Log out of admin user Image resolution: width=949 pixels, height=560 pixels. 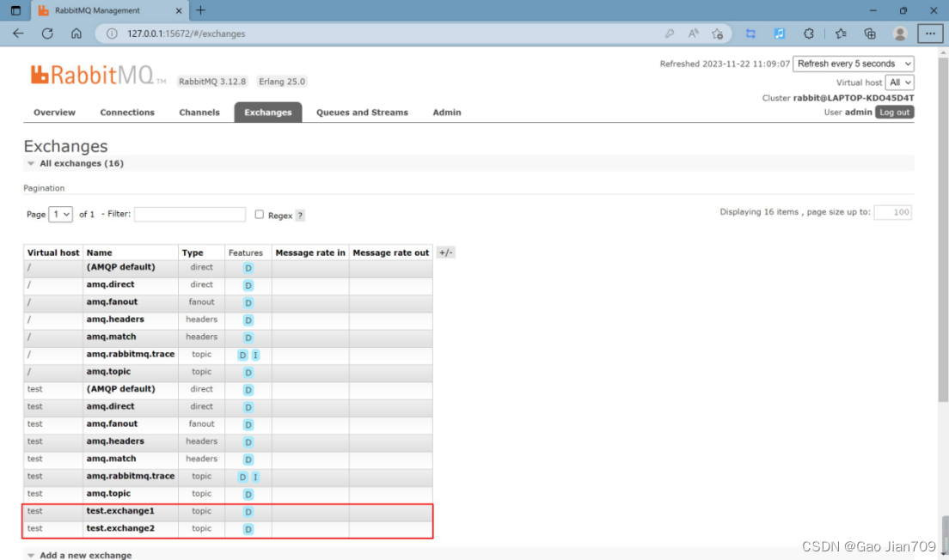895,113
